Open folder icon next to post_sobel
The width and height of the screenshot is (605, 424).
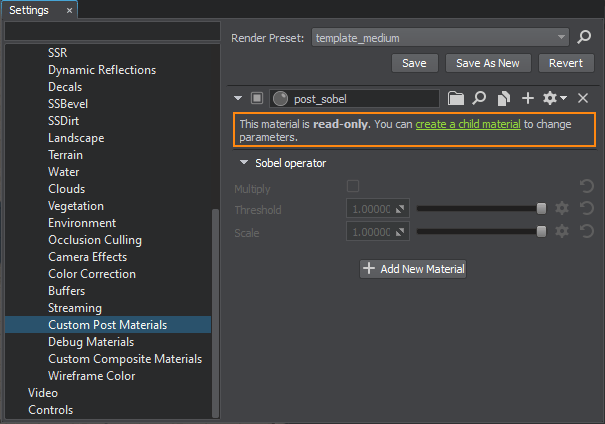click(x=456, y=99)
